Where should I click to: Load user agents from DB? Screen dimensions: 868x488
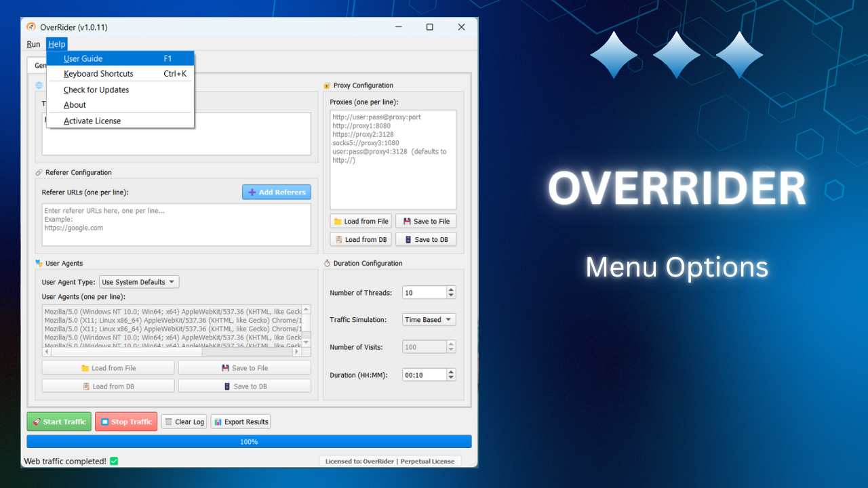coord(108,386)
